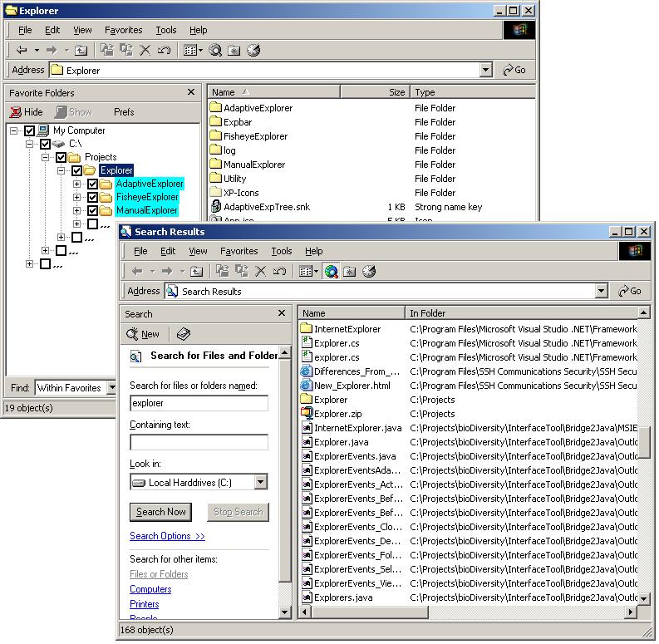Click Hide icon in Favorite Folders panel
The width and height of the screenshot is (659, 644).
point(16,112)
